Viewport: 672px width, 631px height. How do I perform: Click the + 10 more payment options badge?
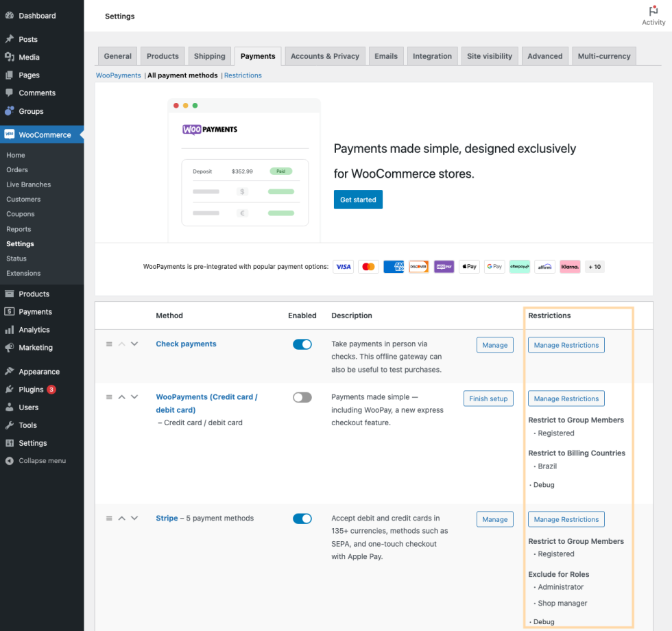[595, 267]
